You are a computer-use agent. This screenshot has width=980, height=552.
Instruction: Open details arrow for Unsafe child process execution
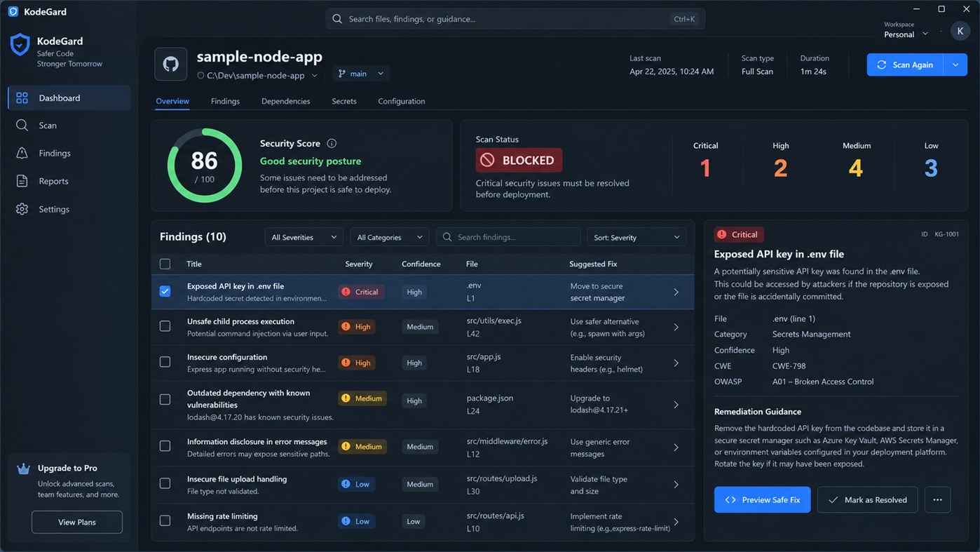click(676, 327)
